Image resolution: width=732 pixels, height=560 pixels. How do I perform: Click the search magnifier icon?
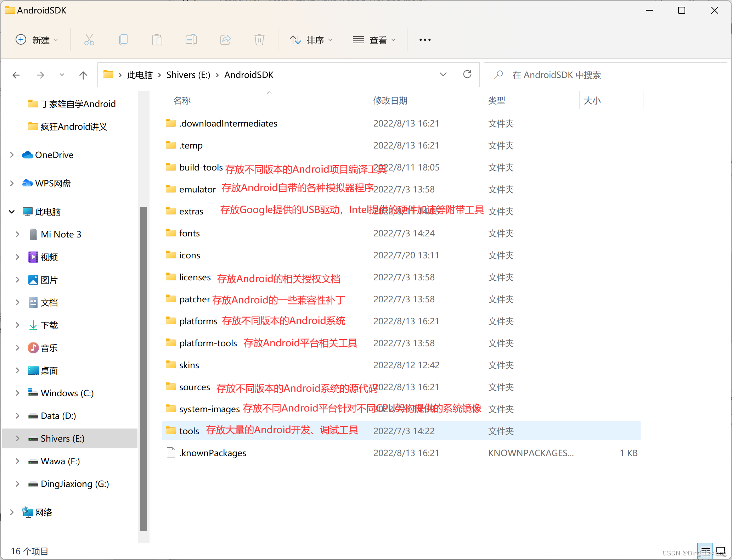coord(499,75)
